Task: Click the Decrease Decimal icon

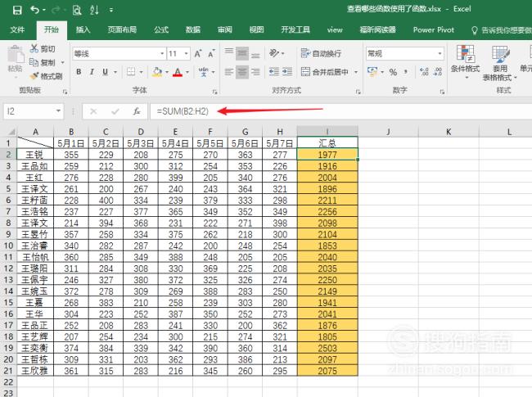Action: 438,72
